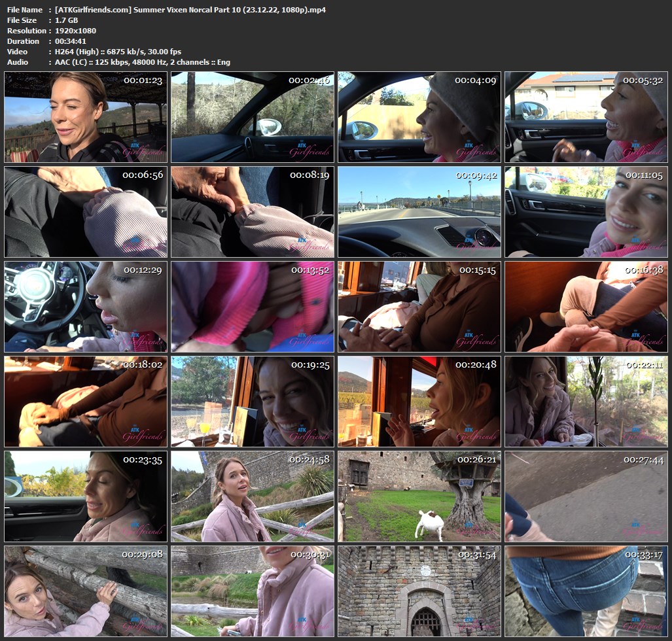Image resolution: width=672 pixels, height=641 pixels.
Task: Select the frame timestamped 00:15:15
Action: [x=419, y=307]
